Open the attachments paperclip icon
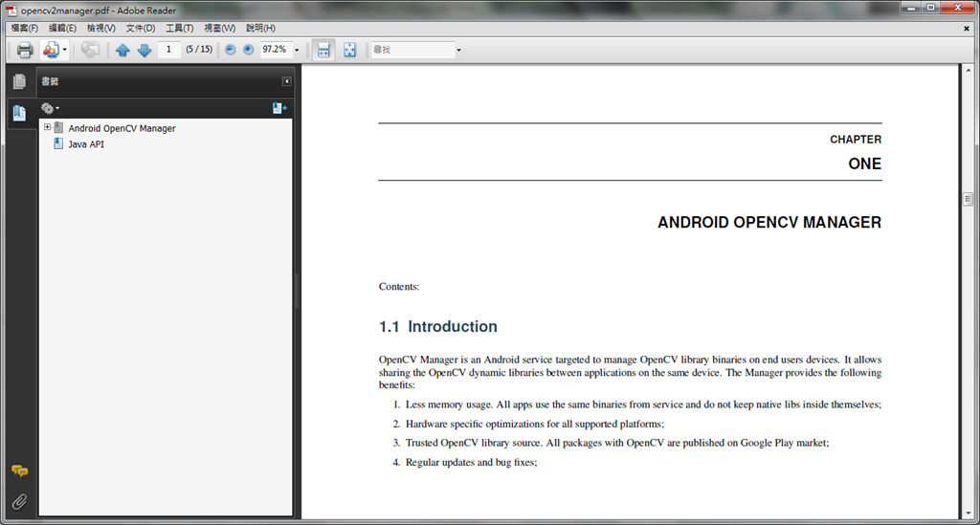 [x=19, y=502]
